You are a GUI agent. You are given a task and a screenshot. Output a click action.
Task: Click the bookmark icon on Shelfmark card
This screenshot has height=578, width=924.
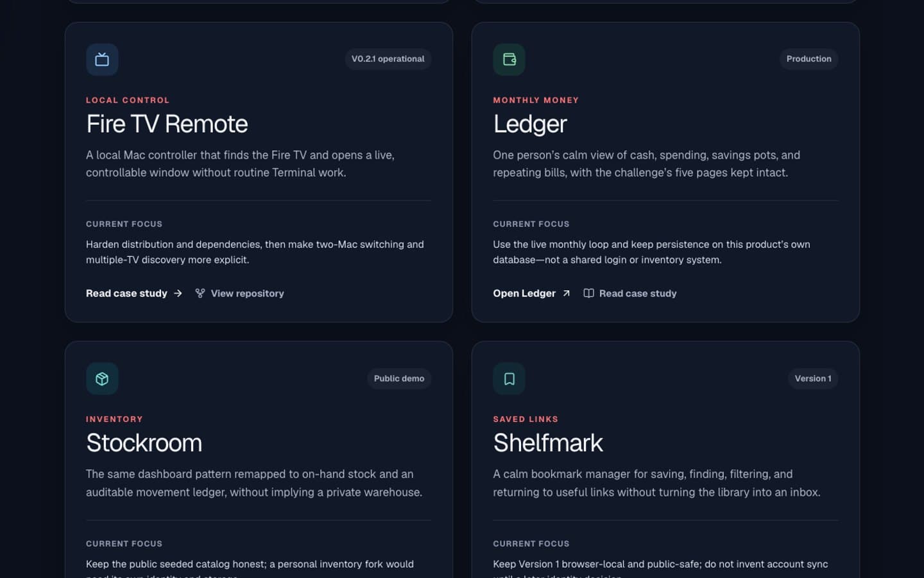click(x=509, y=379)
